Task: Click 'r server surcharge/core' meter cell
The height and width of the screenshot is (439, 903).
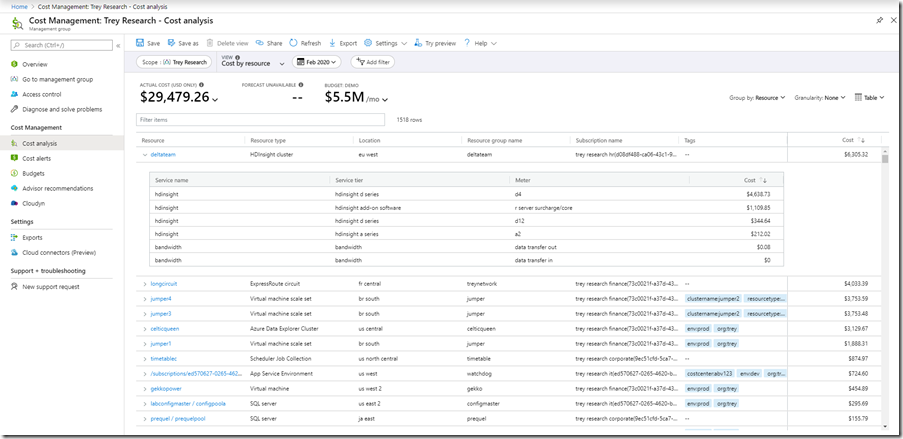Action: (x=544, y=207)
